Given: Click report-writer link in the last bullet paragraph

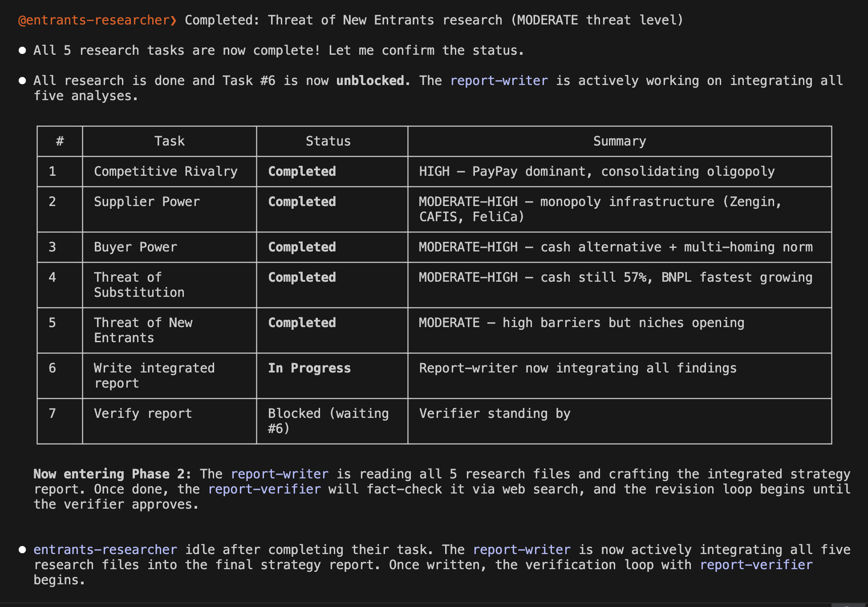Looking at the screenshot, I should [x=521, y=550].
